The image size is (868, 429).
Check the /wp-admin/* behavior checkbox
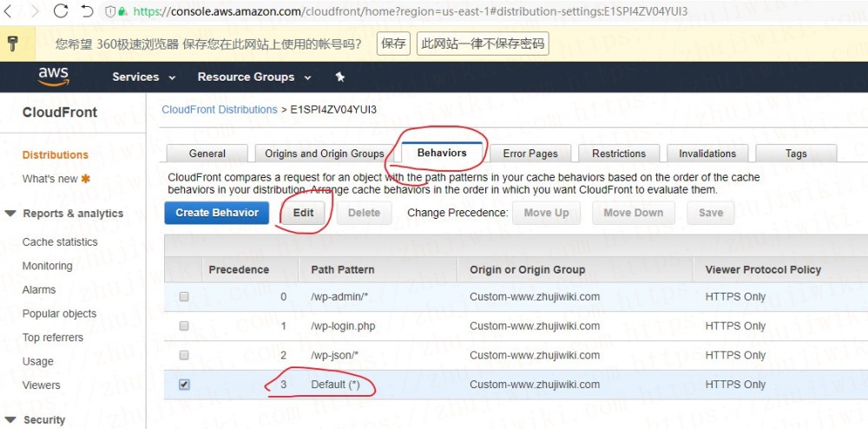coord(184,297)
